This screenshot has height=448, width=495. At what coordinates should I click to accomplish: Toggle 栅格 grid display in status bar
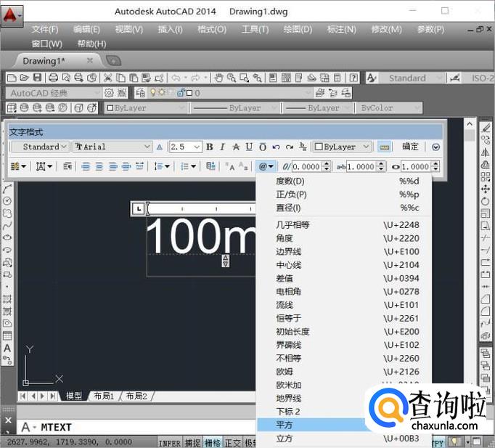pos(213,442)
